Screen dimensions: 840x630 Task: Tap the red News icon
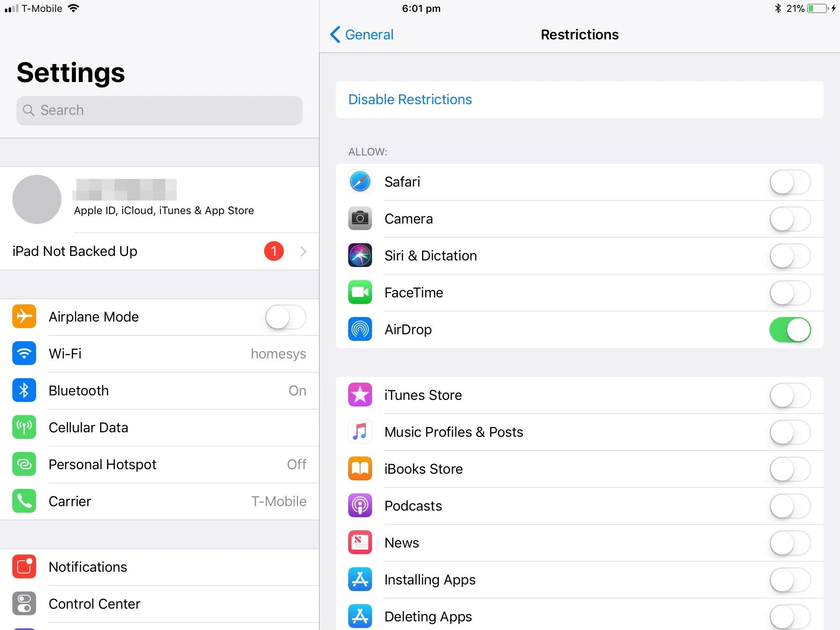click(360, 543)
